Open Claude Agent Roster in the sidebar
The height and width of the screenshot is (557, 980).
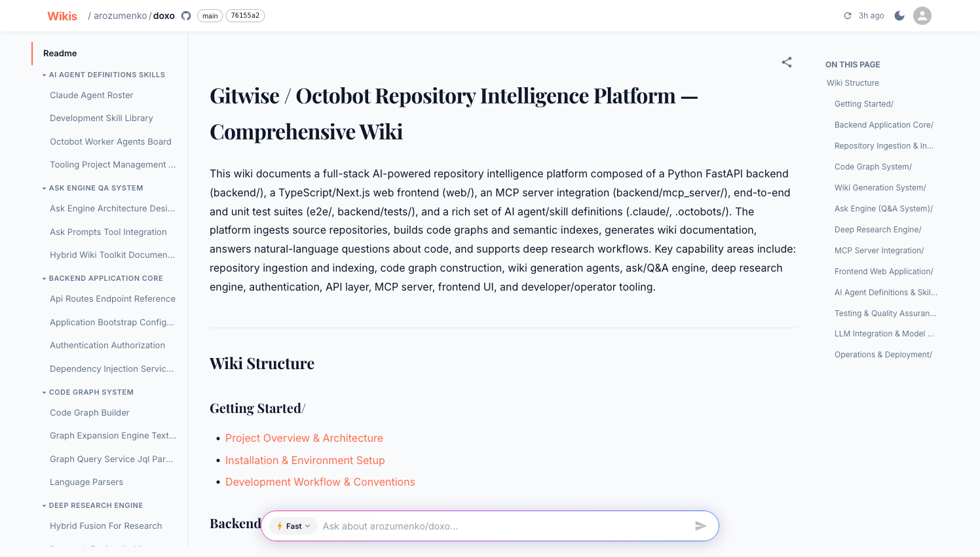pos(91,95)
